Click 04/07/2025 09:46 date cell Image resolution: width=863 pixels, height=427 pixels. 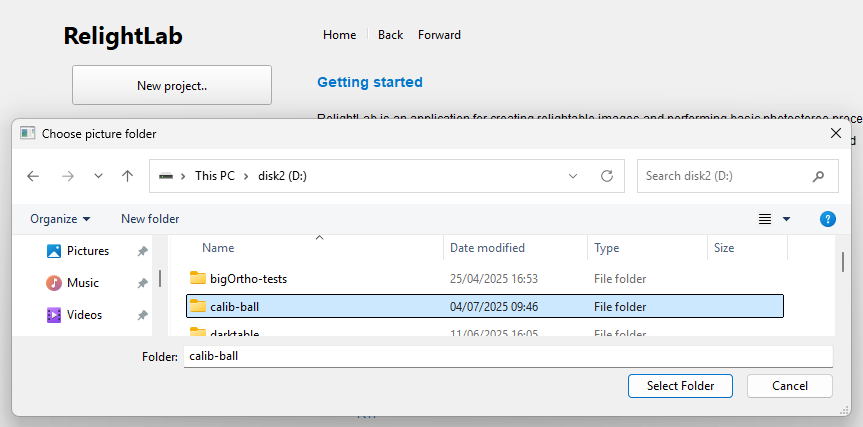click(x=494, y=306)
